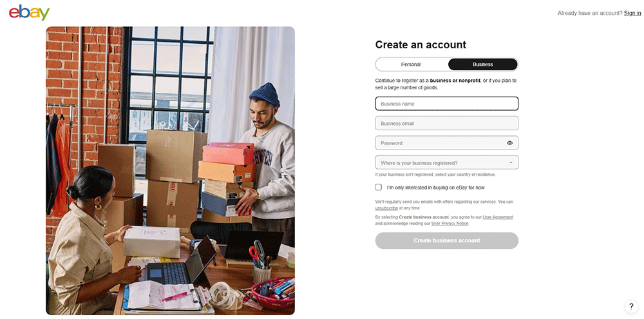The image size is (644, 319).
Task: Click the unsubscribe link
Action: (x=386, y=208)
